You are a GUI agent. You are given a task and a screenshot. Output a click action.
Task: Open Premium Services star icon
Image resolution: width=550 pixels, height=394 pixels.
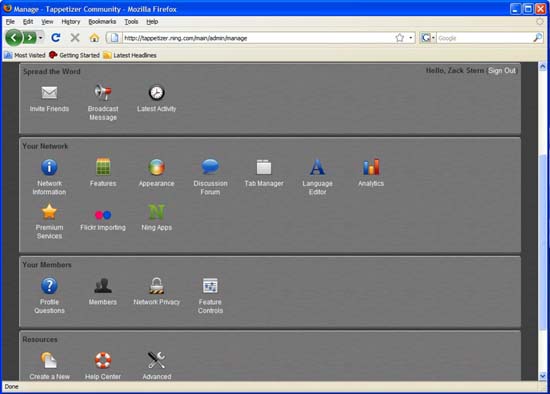[49, 212]
